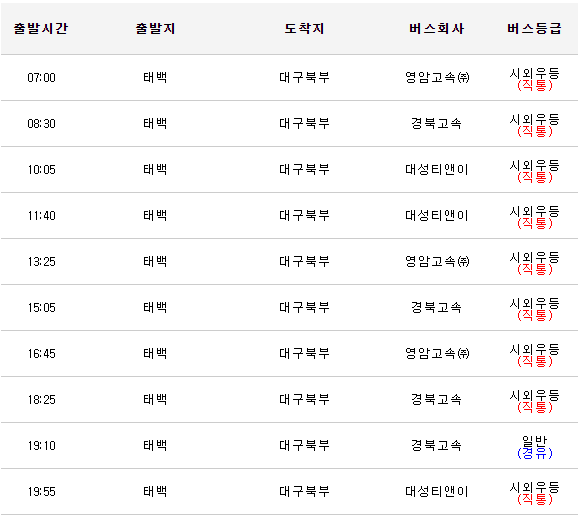Click 경북고속 in the 08:30 row

pos(436,123)
